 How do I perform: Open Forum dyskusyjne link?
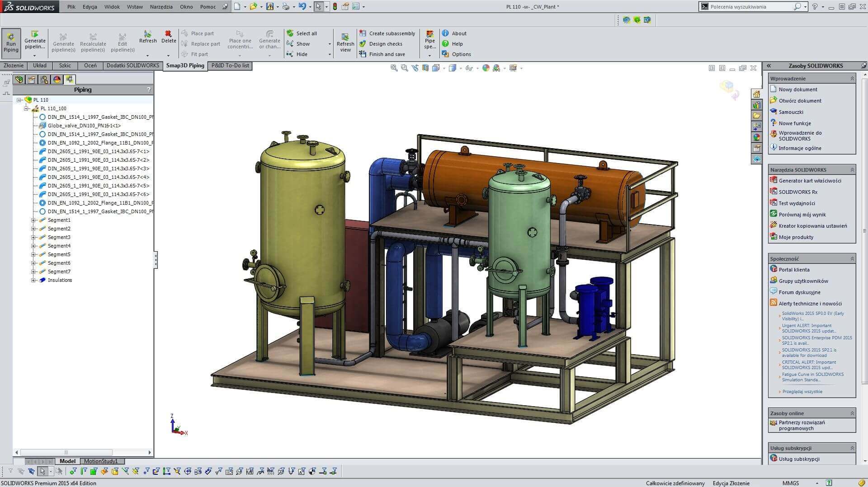coord(799,292)
